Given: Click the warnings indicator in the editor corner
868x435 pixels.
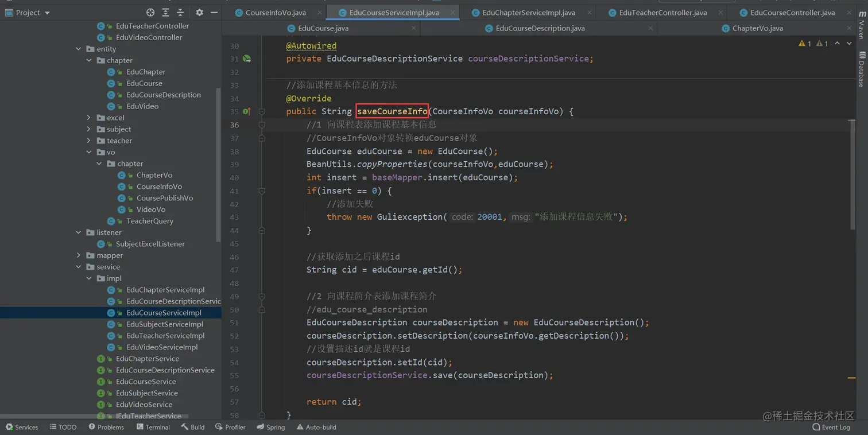Looking at the screenshot, I should pos(813,44).
